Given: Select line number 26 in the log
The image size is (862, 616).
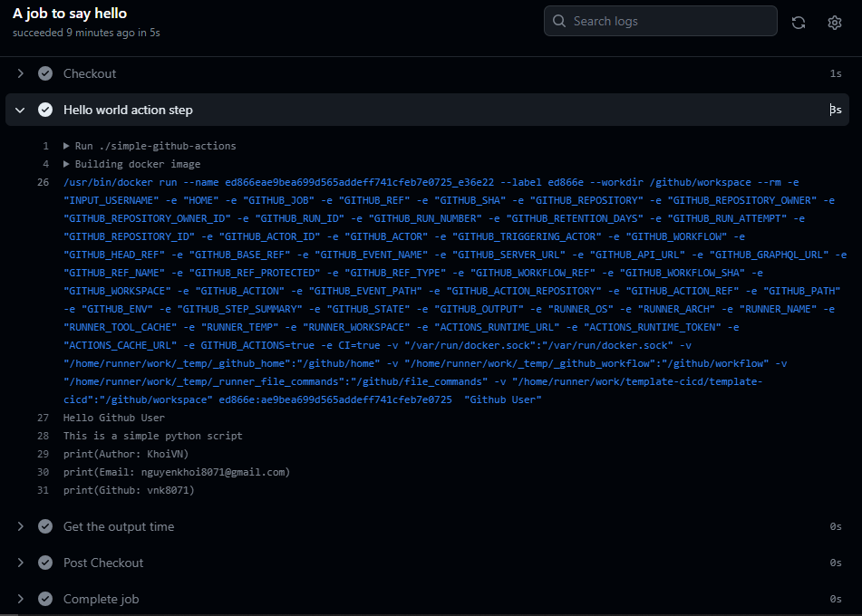Looking at the screenshot, I should [44, 181].
